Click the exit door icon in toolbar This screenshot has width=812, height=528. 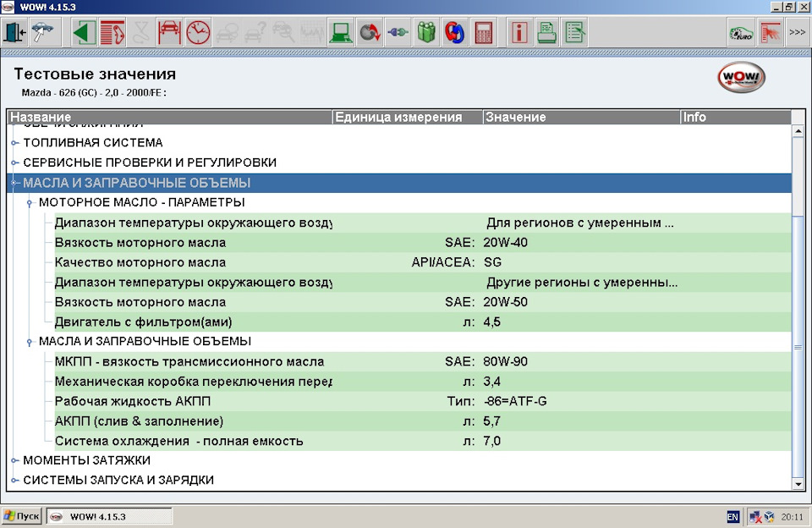click(14, 33)
